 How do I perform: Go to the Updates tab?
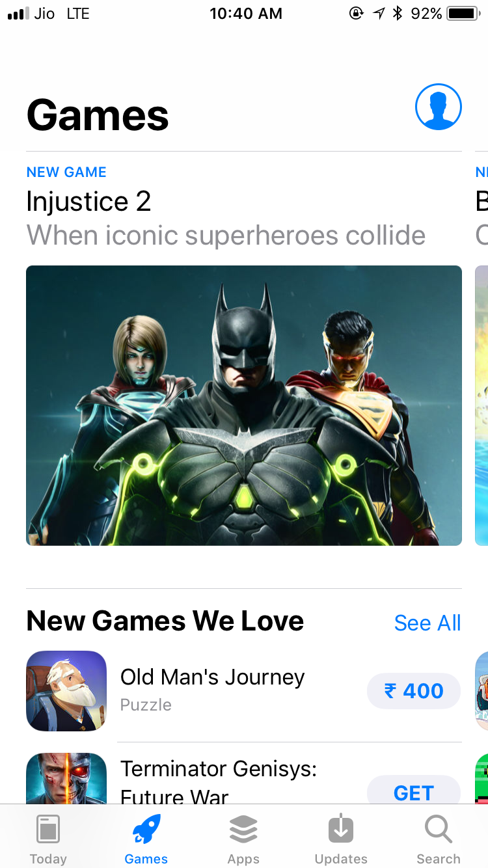tap(341, 839)
